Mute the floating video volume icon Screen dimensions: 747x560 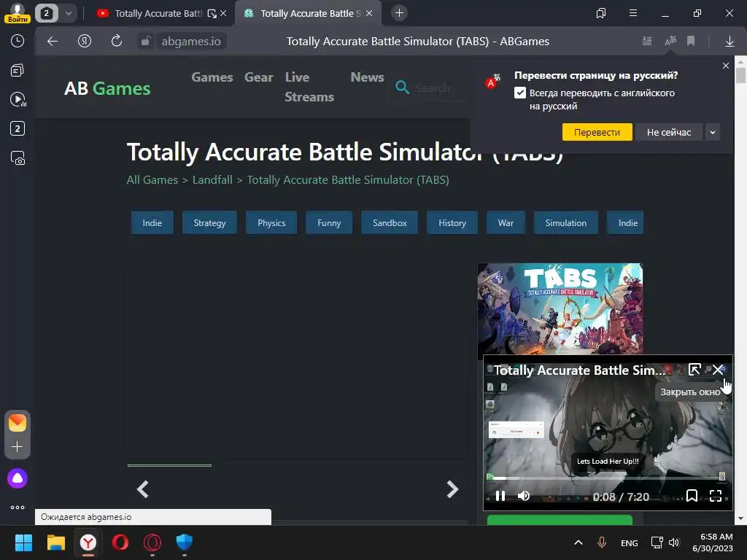[524, 496]
